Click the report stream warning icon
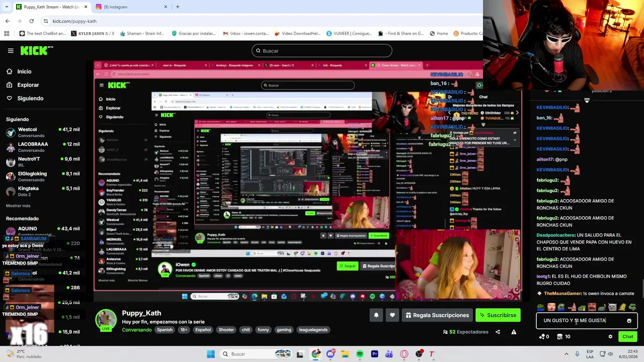The width and height of the screenshot is (644, 362). point(514,332)
